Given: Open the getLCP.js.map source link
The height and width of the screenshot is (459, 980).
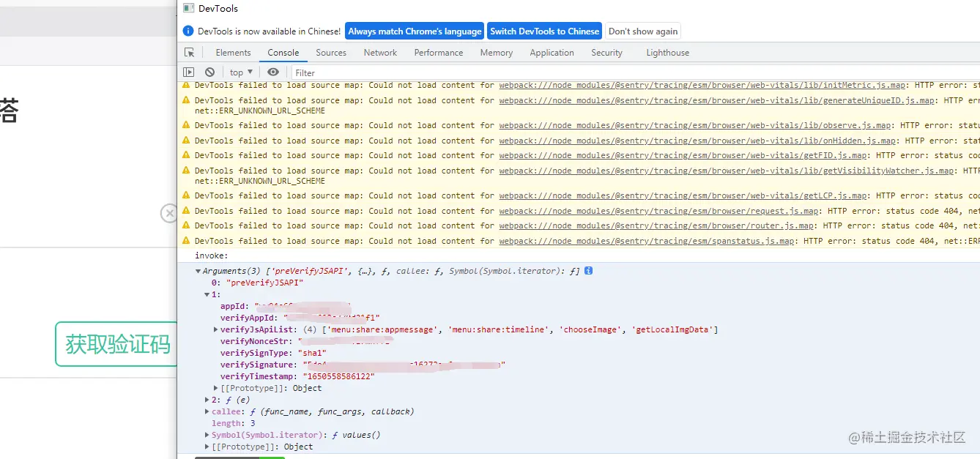Looking at the screenshot, I should point(683,195).
